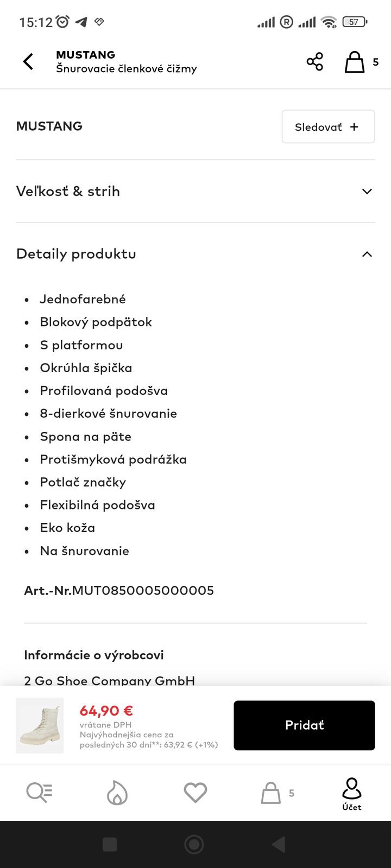Open the Účet account tab

click(x=352, y=793)
